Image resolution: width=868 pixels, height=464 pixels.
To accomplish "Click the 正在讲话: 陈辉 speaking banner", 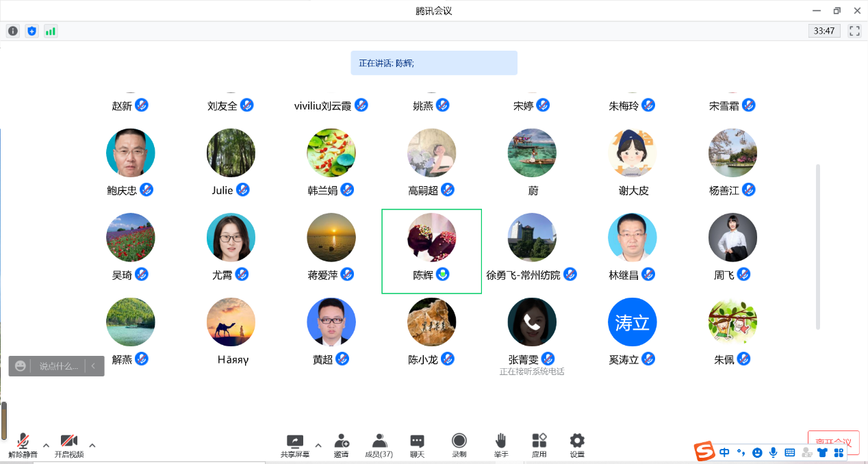I will pyautogui.click(x=434, y=63).
